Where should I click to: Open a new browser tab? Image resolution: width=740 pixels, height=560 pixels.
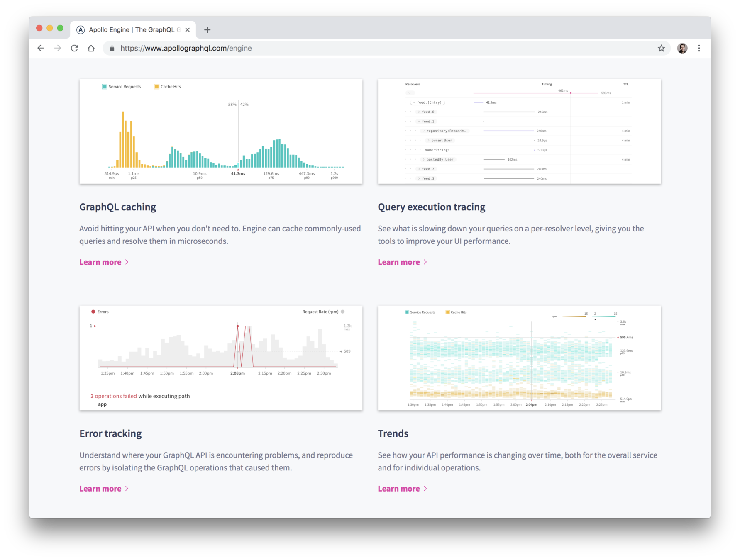(x=207, y=30)
